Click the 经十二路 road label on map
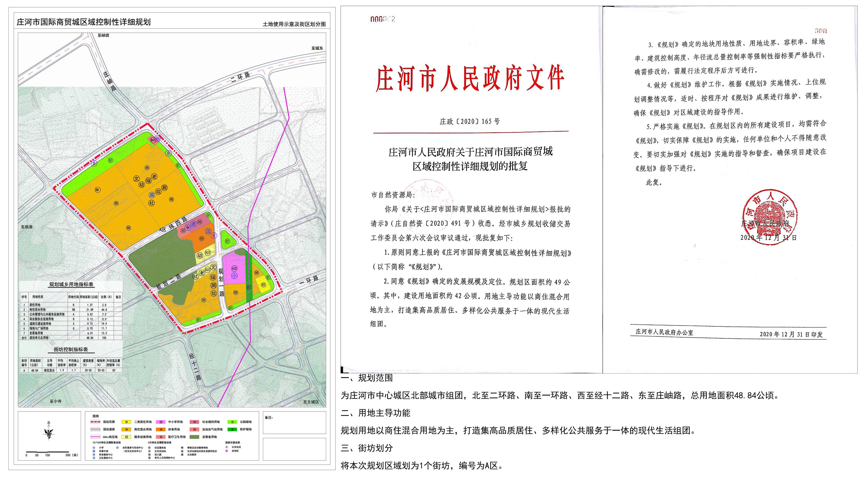Screen dimensions: 868x477 [x=195, y=367]
